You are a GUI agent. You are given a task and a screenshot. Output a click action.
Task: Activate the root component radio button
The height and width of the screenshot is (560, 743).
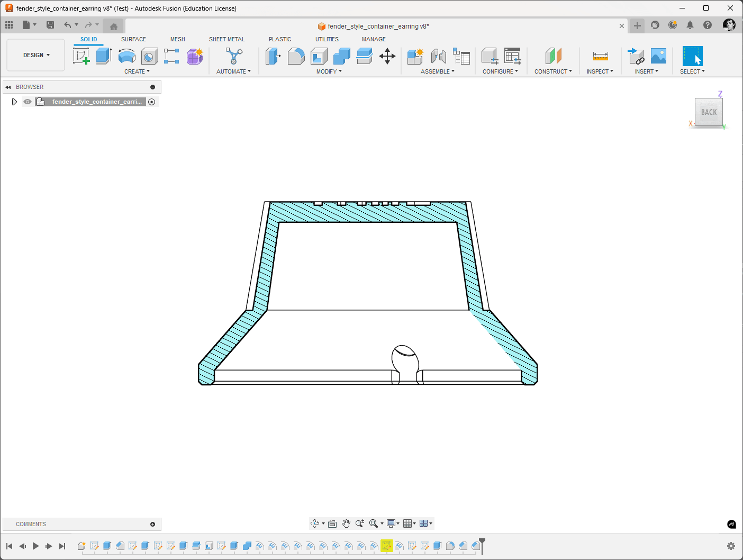pyautogui.click(x=152, y=102)
